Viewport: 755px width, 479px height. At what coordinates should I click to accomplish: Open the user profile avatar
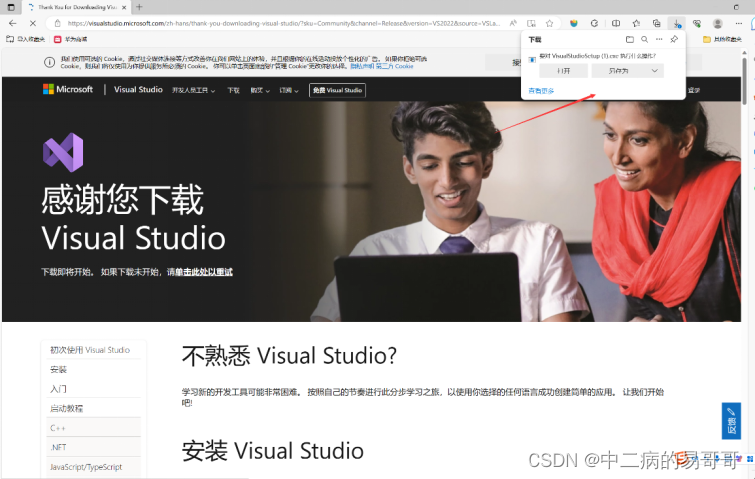[717, 23]
